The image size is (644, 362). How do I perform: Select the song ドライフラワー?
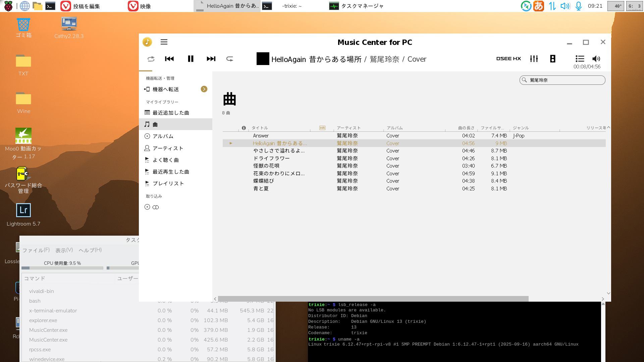[x=271, y=158]
